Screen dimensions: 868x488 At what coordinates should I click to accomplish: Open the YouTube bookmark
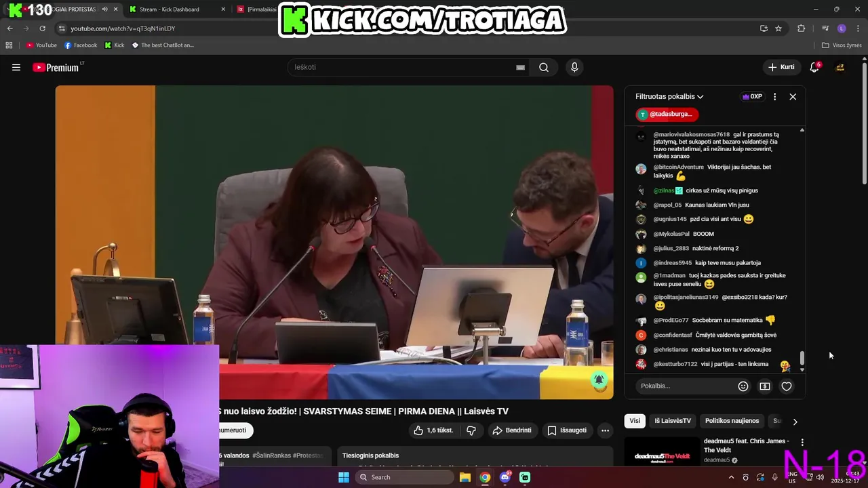tap(41, 45)
